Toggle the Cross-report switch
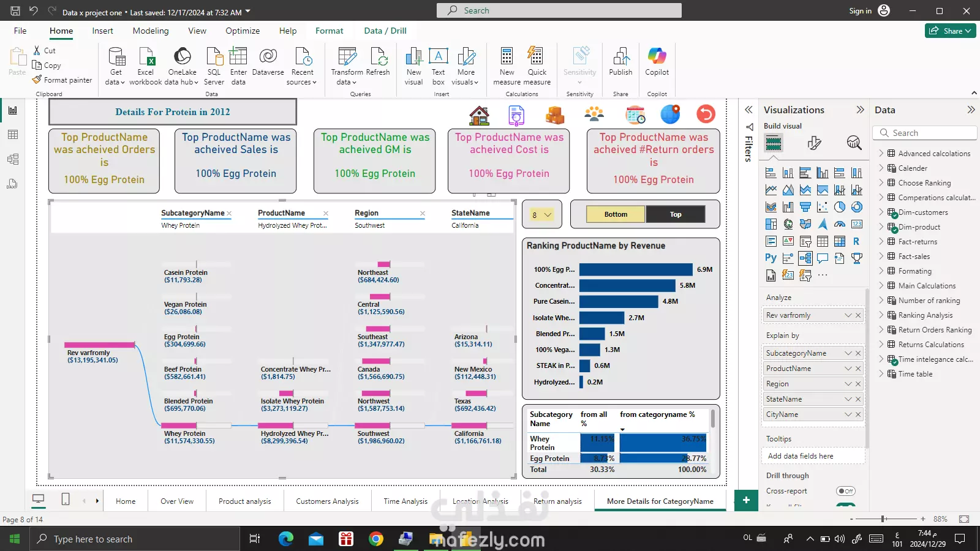The image size is (980, 551). click(x=845, y=491)
